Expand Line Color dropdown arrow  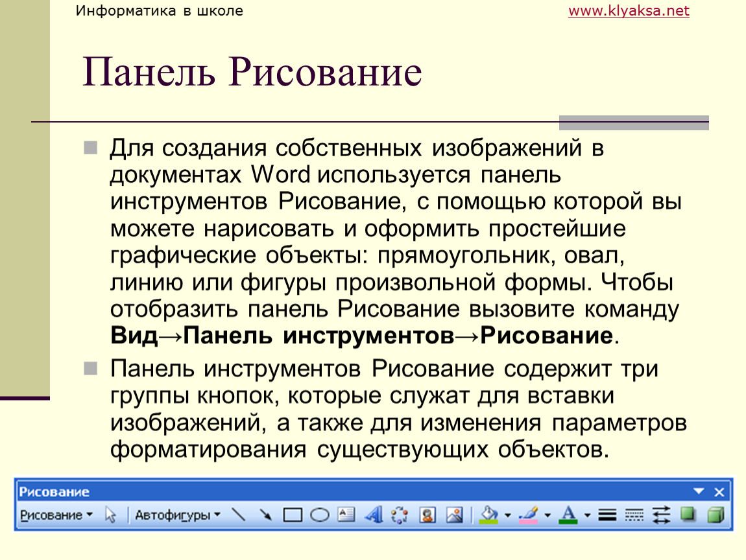coord(547,515)
